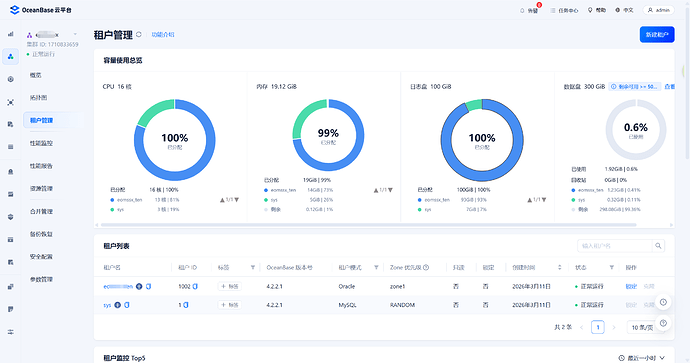
Task: Select page 1 in pagination
Action: [598, 327]
